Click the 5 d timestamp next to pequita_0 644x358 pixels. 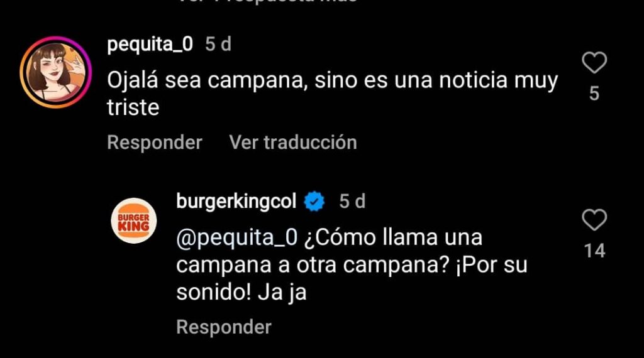tap(218, 44)
